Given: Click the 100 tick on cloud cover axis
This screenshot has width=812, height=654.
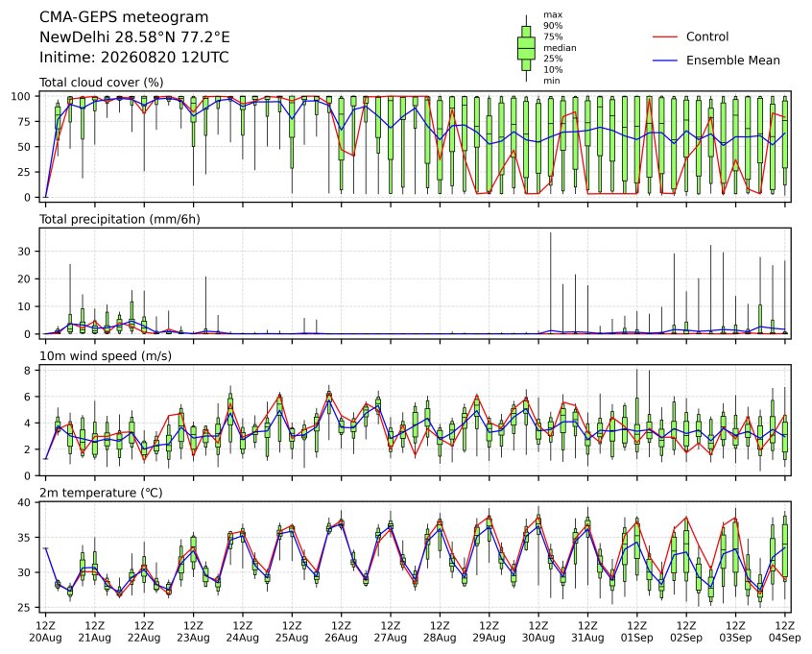Looking at the screenshot, I should [x=22, y=96].
